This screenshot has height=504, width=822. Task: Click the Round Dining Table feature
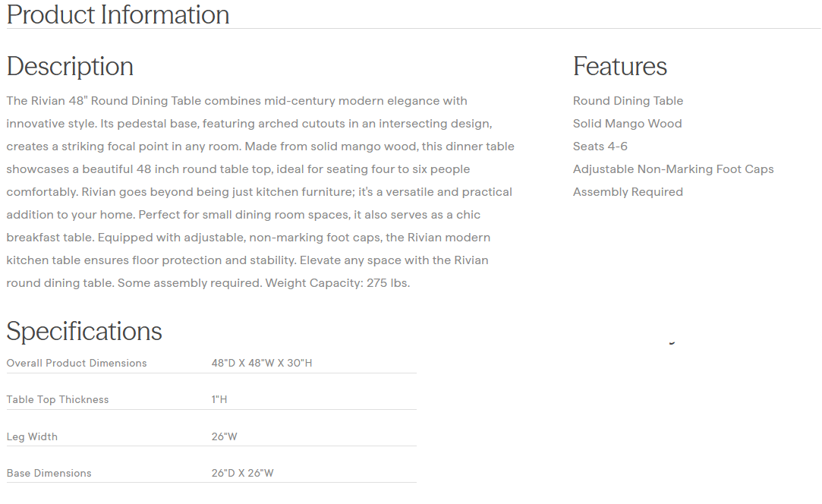click(x=628, y=101)
